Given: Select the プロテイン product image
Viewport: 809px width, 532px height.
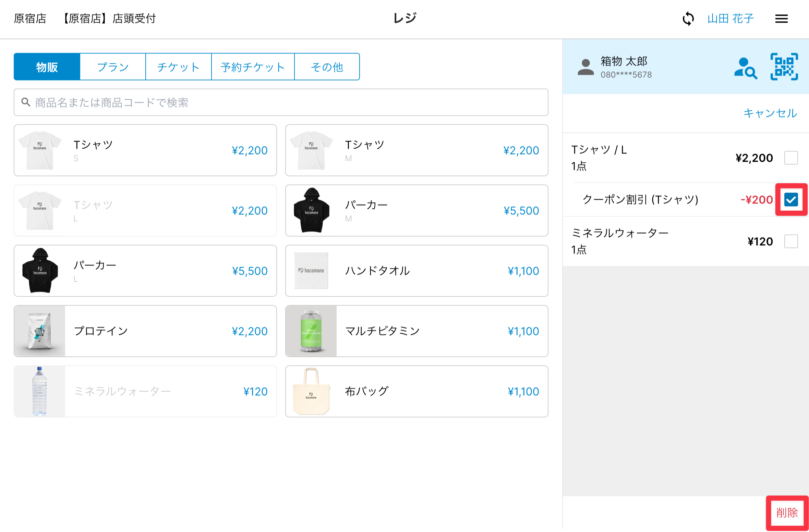Looking at the screenshot, I should pyautogui.click(x=40, y=331).
